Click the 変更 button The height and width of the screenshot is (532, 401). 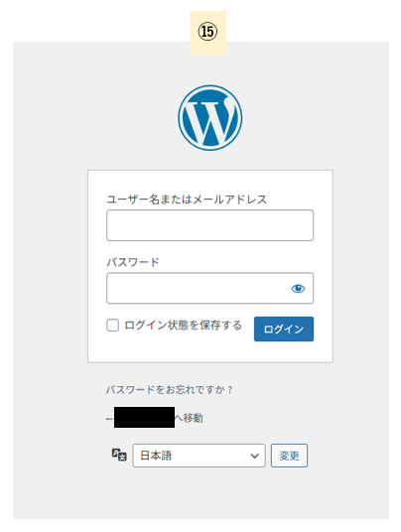(x=289, y=456)
